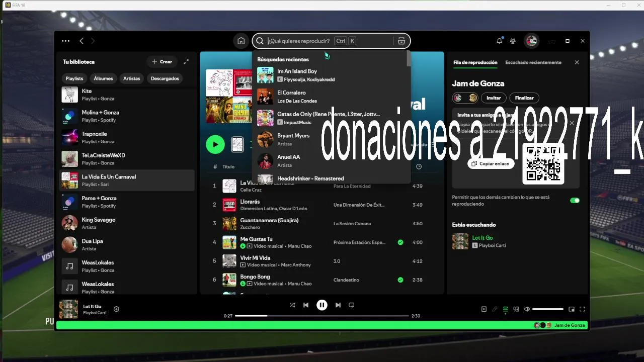Image resolution: width=644 pixels, height=362 pixels.
Task: Open the miniplayer icon
Action: 572,309
